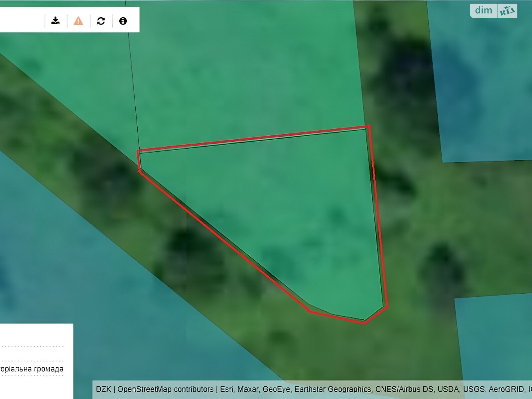Click the orange warning triangle icon
Image resolution: width=532 pixels, height=399 pixels.
[78, 21]
